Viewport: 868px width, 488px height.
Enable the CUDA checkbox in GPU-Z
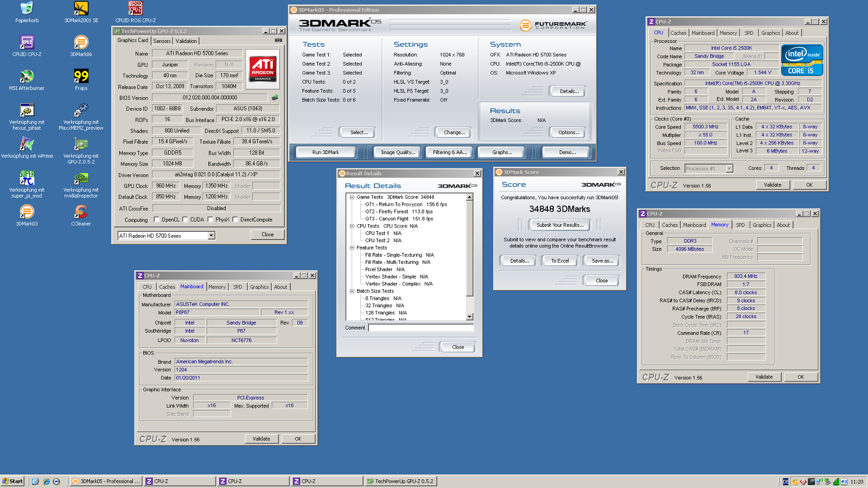[185, 220]
